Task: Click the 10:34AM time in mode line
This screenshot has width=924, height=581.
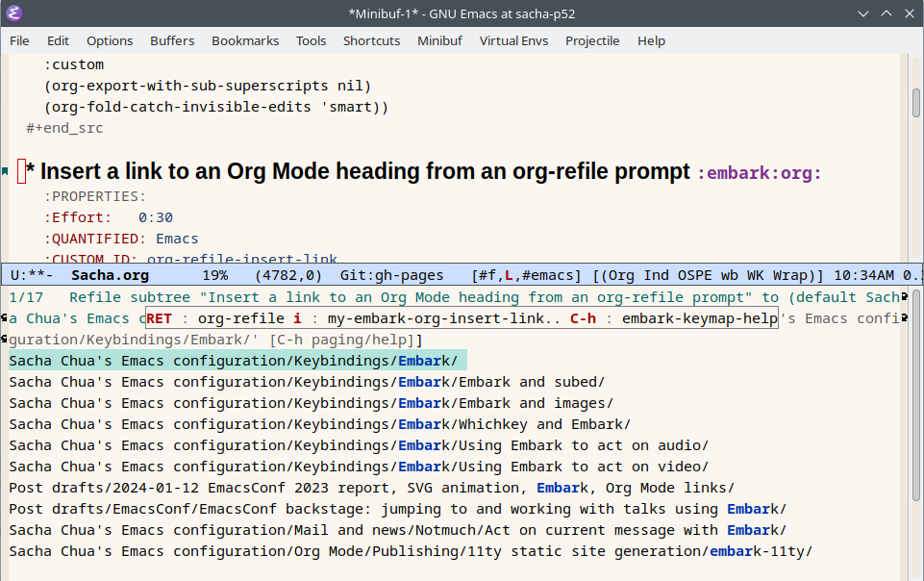Action: pyautogui.click(x=863, y=275)
